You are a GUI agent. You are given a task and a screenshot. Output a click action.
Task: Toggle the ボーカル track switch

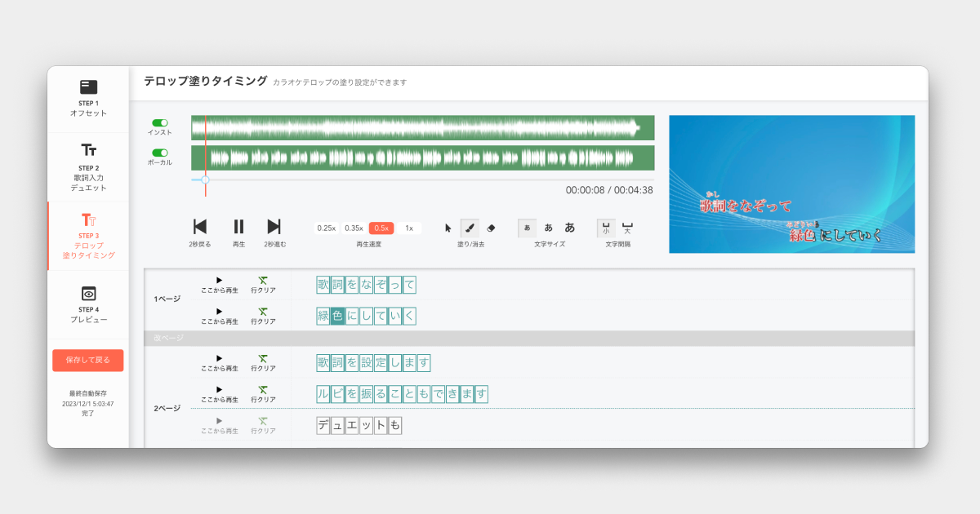[x=159, y=153]
